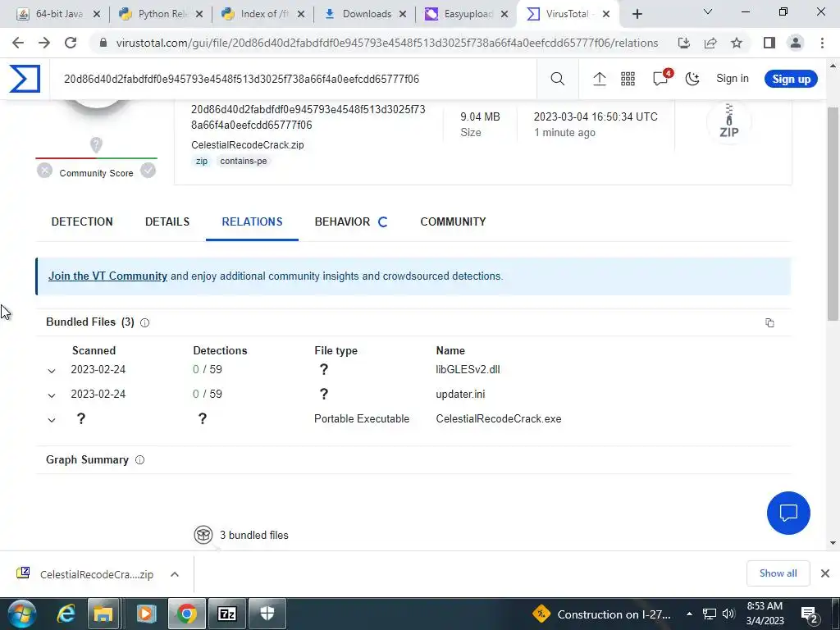Open the notifications comment icon
Screen dimensions: 840x630
coord(661,78)
